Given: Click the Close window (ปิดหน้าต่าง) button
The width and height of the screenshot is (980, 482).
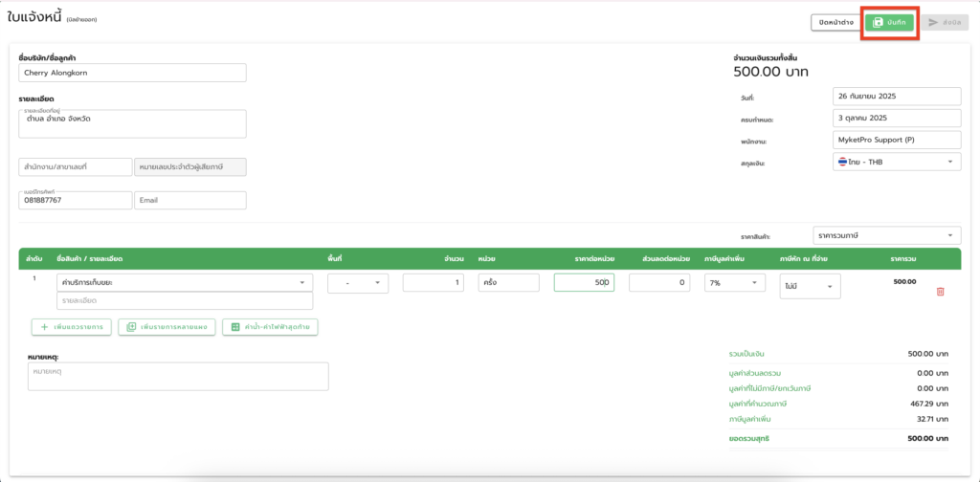Looking at the screenshot, I should [835, 22].
